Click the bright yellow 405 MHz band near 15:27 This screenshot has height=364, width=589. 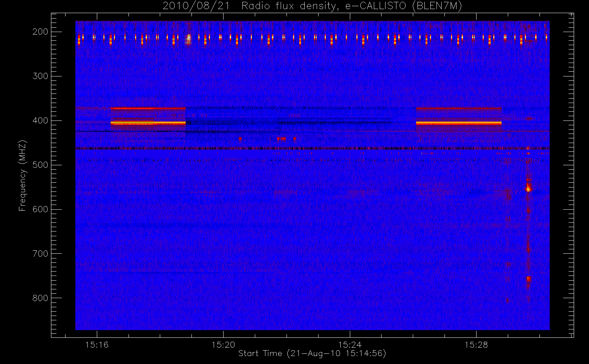pos(459,123)
